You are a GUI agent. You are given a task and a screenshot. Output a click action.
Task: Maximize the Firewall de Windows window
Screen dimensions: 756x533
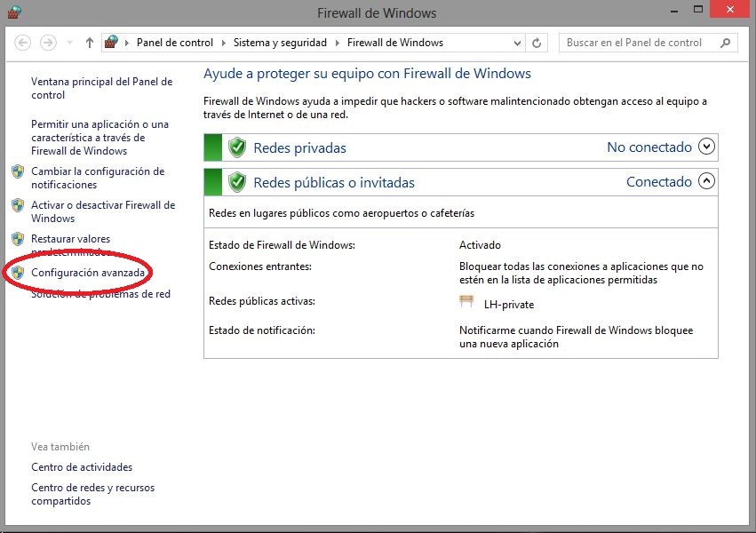(697, 10)
